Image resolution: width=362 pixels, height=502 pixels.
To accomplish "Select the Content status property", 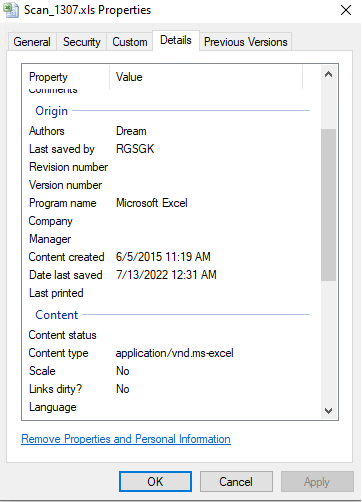I will tap(62, 335).
